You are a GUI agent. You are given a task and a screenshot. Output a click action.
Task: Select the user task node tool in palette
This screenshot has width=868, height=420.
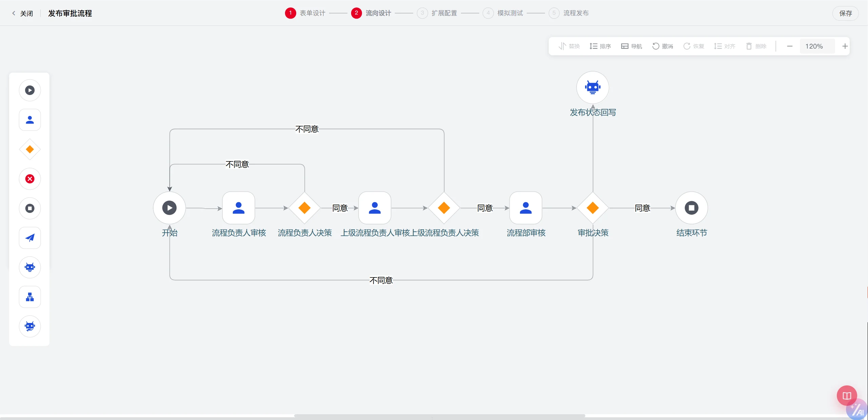(30, 120)
